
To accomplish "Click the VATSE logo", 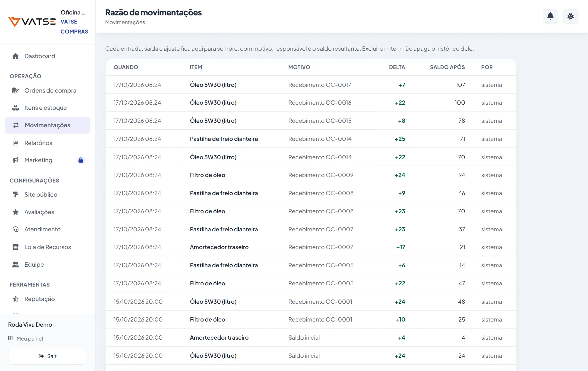I will 32,22.
